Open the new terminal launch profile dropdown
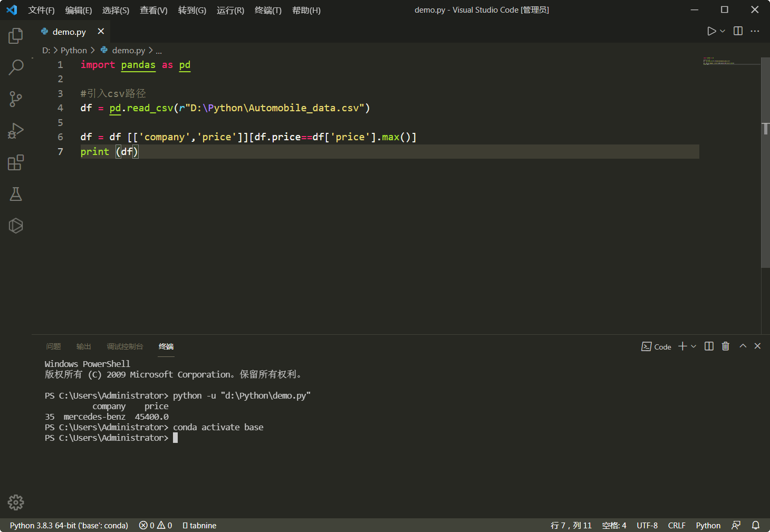 tap(694, 346)
